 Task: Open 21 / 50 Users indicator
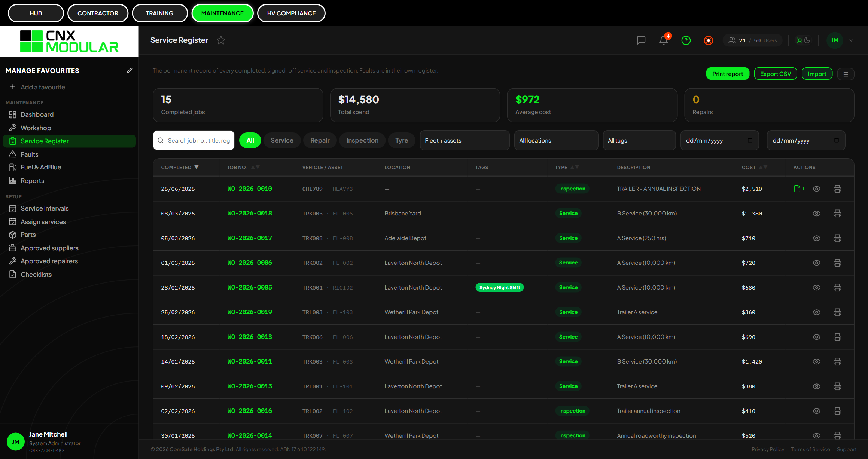coord(752,40)
